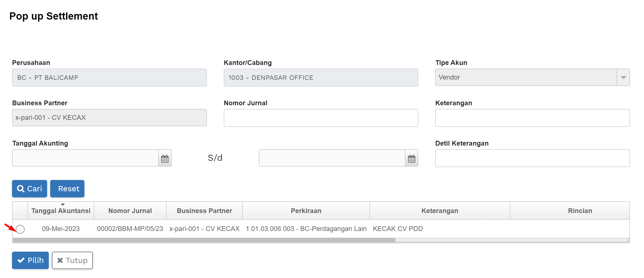Open the end date calendar after S/d

click(x=411, y=158)
